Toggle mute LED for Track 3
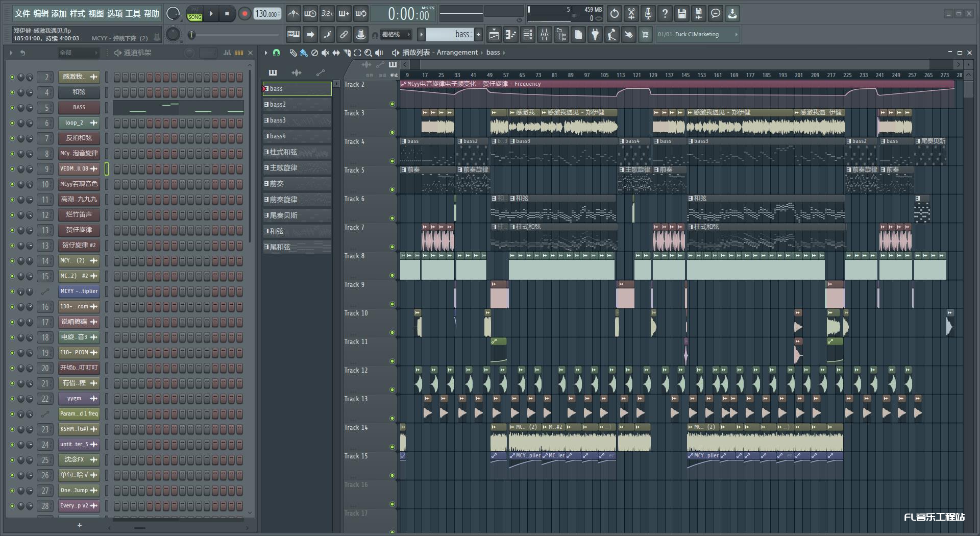Image resolution: width=980 pixels, height=536 pixels. (x=392, y=133)
